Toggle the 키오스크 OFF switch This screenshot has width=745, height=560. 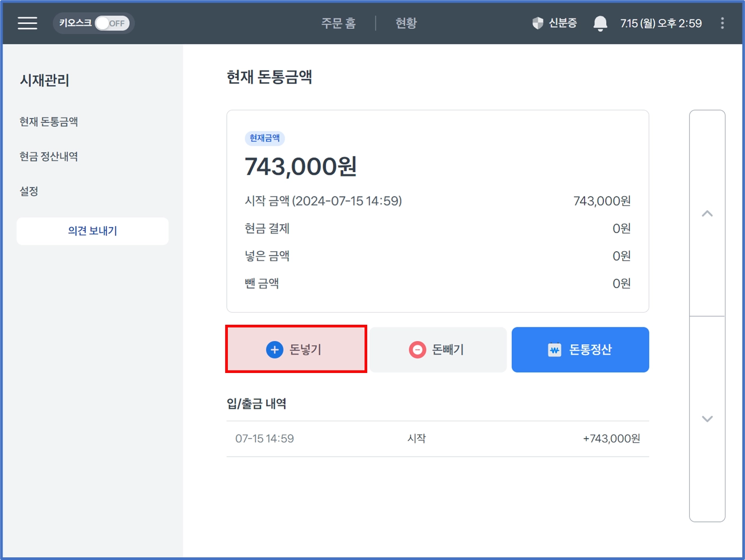tap(112, 23)
